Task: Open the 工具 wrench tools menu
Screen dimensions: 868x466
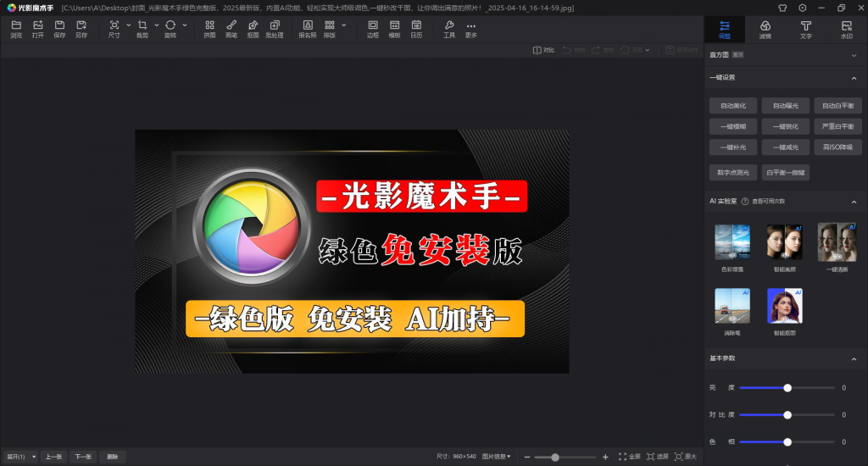Action: [x=449, y=29]
